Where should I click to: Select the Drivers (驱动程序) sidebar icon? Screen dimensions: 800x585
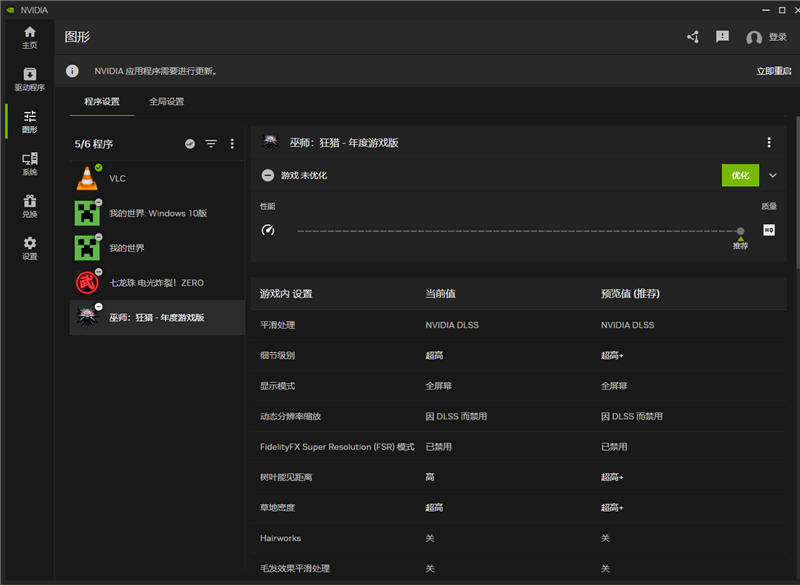coord(29,78)
